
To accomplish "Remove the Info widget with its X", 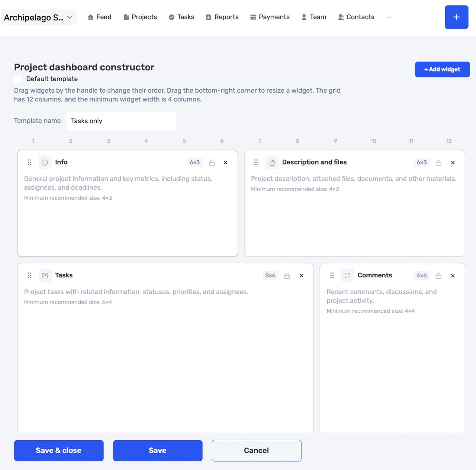I will (x=225, y=163).
